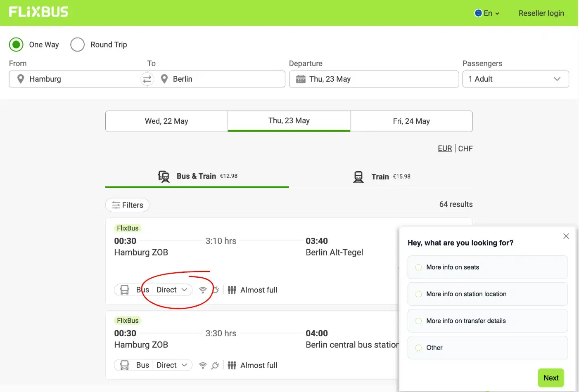The image size is (579, 392).
Task: Expand Direct details on second trip
Action: click(172, 365)
